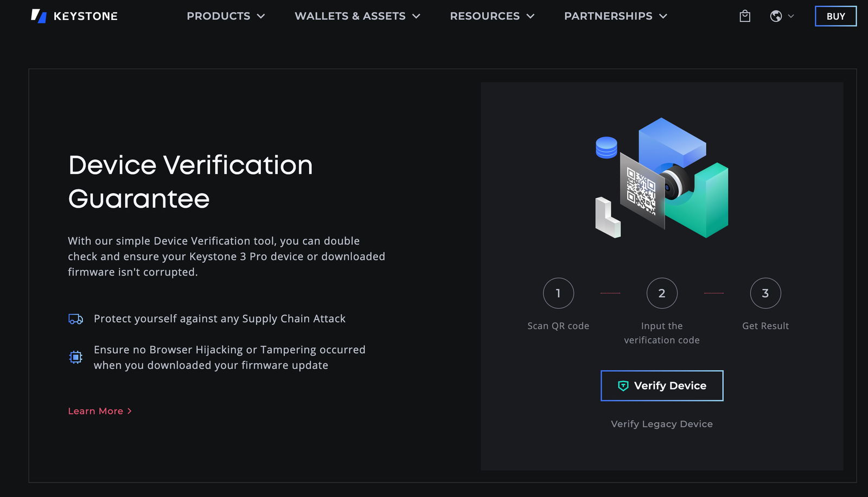
Task: Expand the PRODUCTS dropdown
Action: tap(226, 16)
